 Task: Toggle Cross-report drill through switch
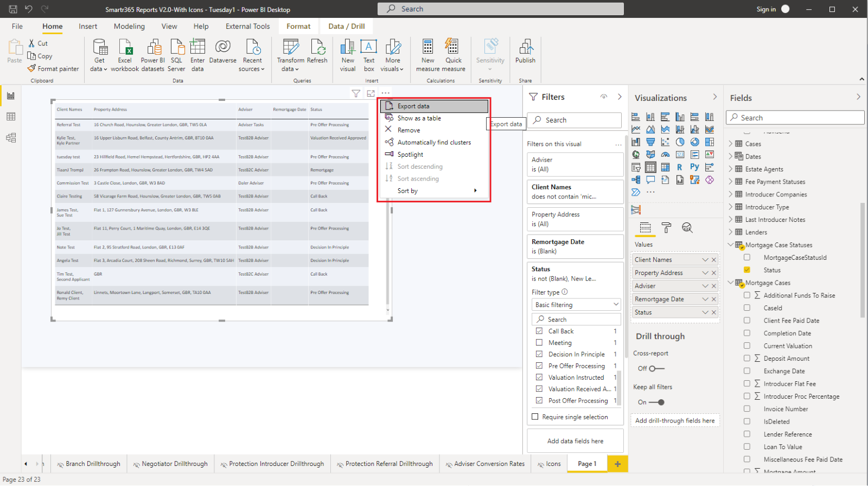point(656,368)
